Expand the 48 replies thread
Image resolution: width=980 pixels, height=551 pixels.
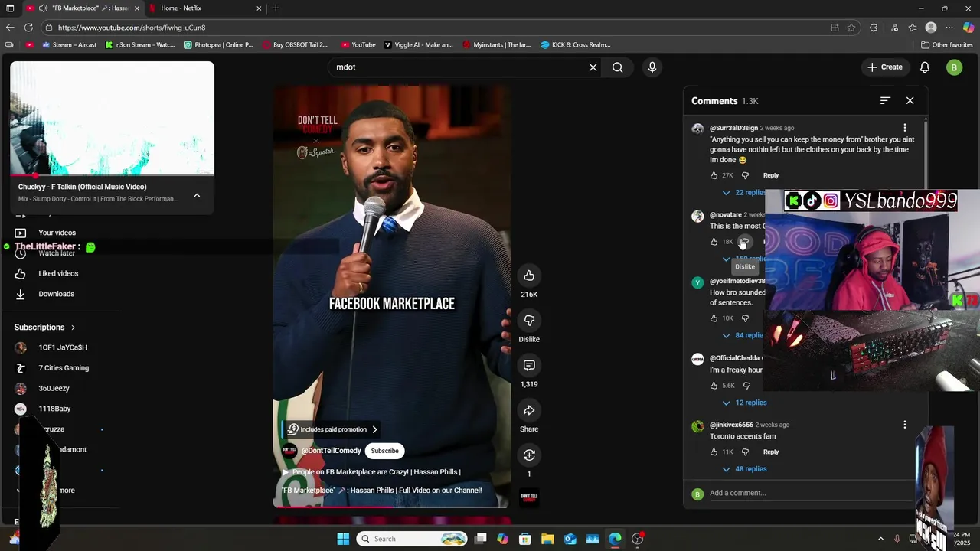coord(744,469)
